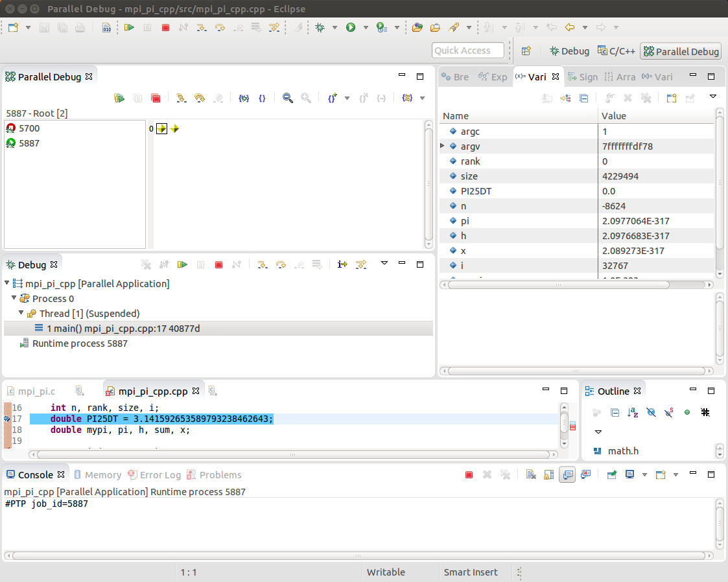The height and width of the screenshot is (582, 728).
Task: Click Step Over in Debug view toolbar
Action: pos(281,264)
